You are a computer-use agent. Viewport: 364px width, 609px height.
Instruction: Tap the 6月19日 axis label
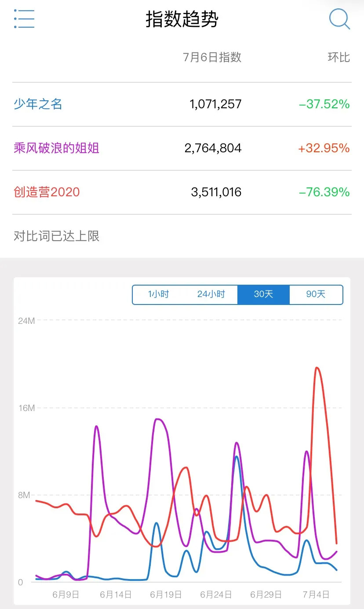[166, 594]
